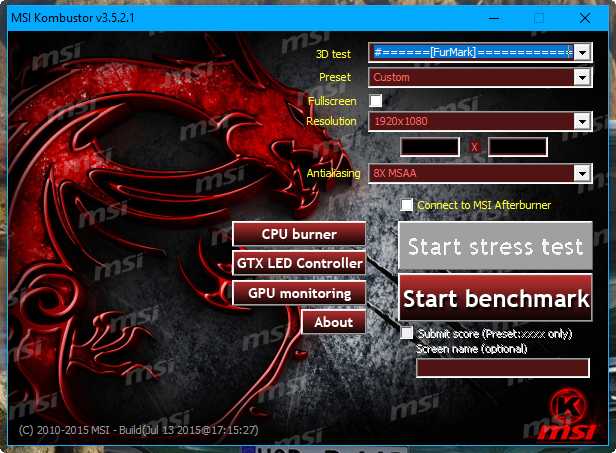Open the GTX LED Controller
Viewport: 616px width, 453px height.
coord(299,263)
